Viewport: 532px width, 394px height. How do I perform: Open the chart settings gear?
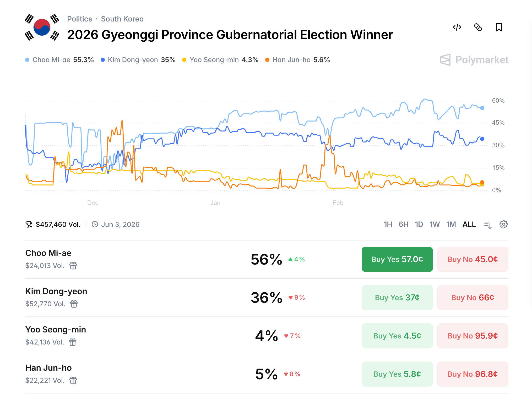pos(503,224)
